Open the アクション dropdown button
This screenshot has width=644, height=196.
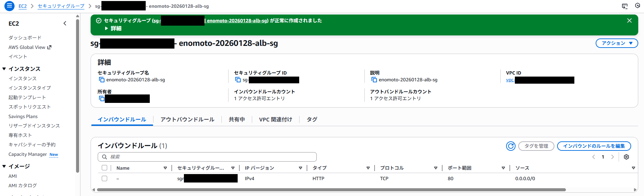pyautogui.click(x=616, y=43)
